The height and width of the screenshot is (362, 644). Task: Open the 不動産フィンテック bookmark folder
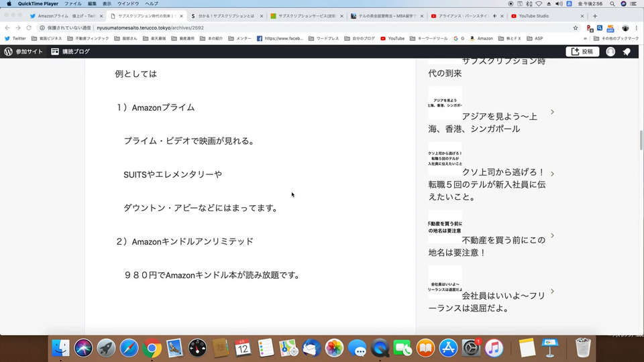click(x=88, y=39)
